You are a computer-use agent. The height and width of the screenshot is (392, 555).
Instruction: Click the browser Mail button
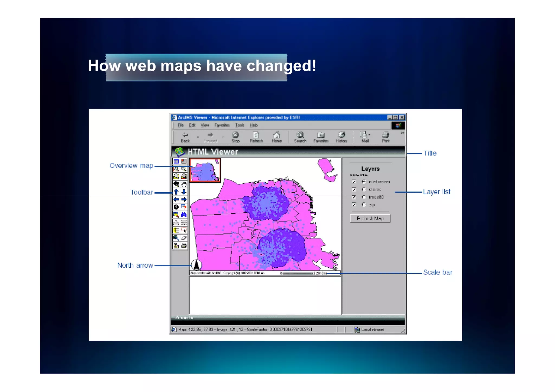[x=365, y=137]
